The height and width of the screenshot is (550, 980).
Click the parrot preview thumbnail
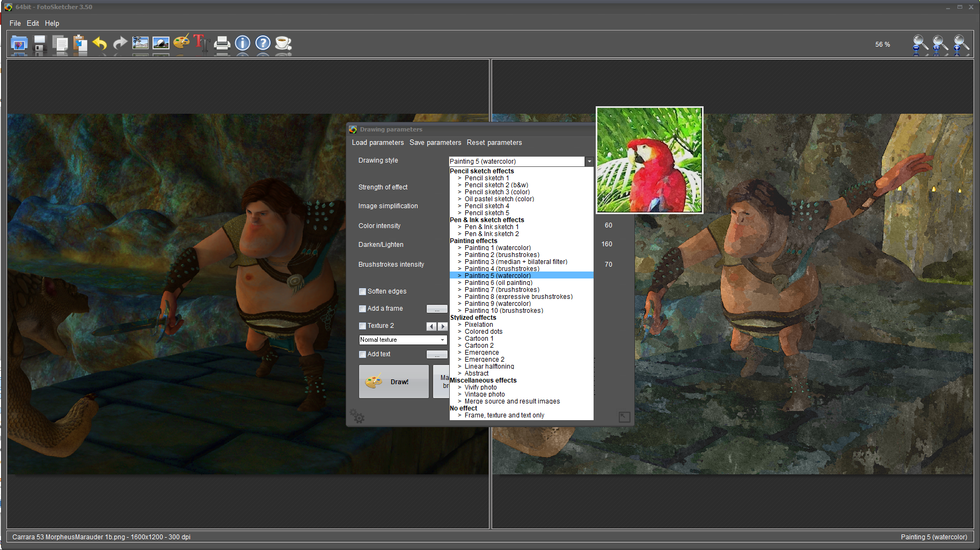pyautogui.click(x=649, y=160)
